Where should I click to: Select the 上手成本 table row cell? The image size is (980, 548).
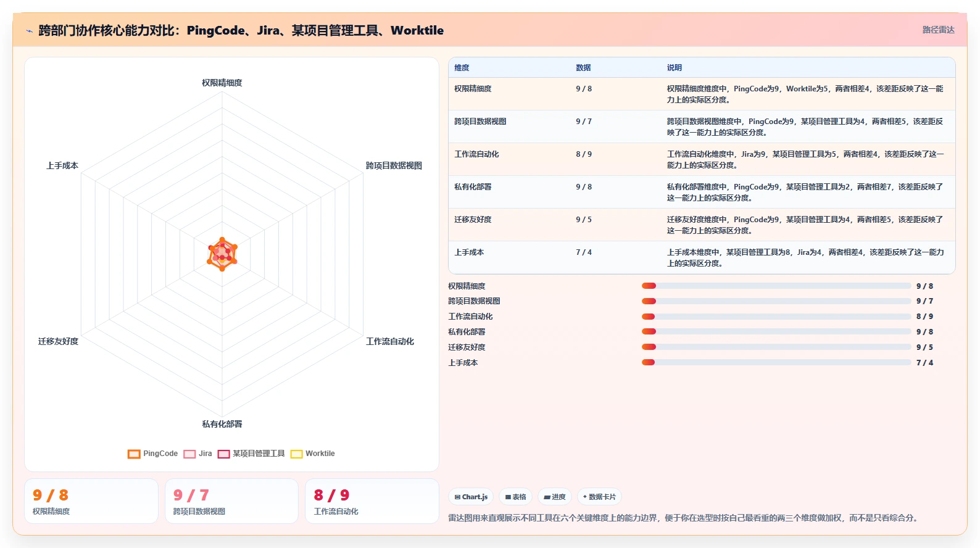point(469,252)
